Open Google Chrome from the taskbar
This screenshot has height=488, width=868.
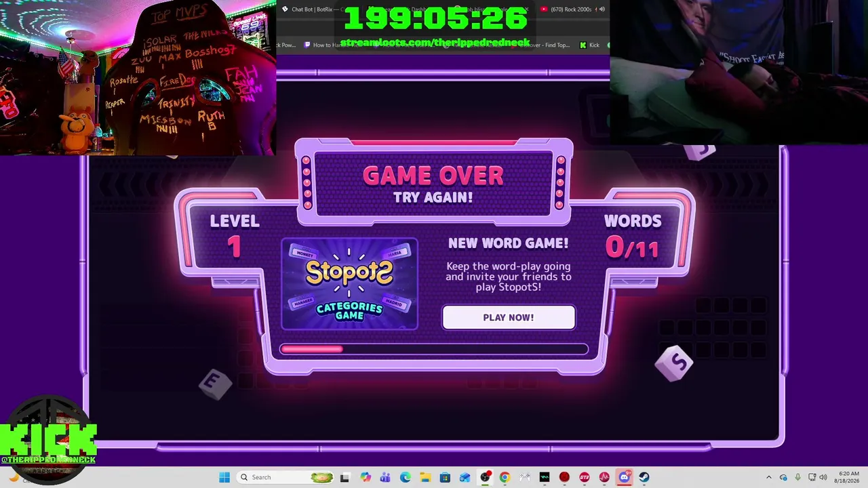[505, 477]
